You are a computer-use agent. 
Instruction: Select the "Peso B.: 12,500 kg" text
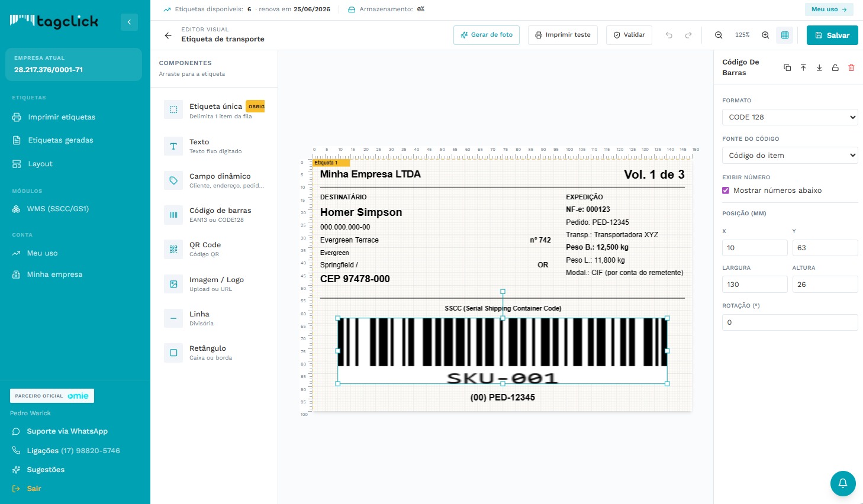pyautogui.click(x=597, y=247)
